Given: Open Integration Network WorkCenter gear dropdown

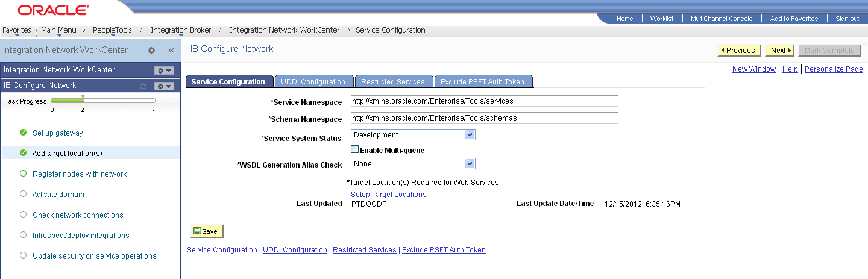Looking at the screenshot, I should pyautogui.click(x=164, y=71).
